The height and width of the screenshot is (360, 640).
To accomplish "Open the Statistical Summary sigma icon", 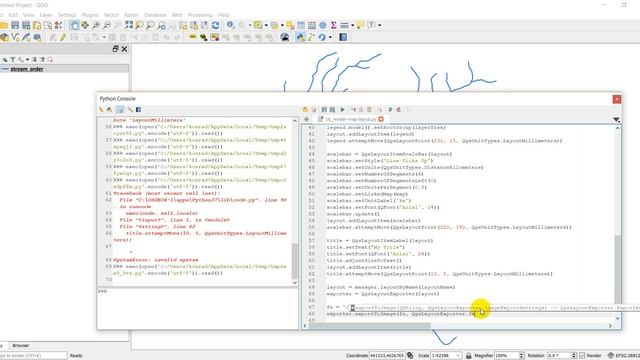I will pos(333,25).
